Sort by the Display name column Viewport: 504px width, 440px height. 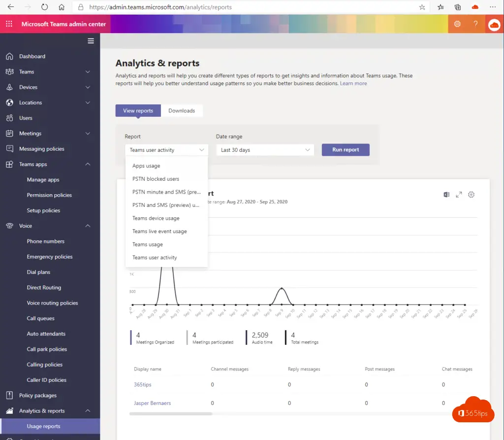pos(148,369)
